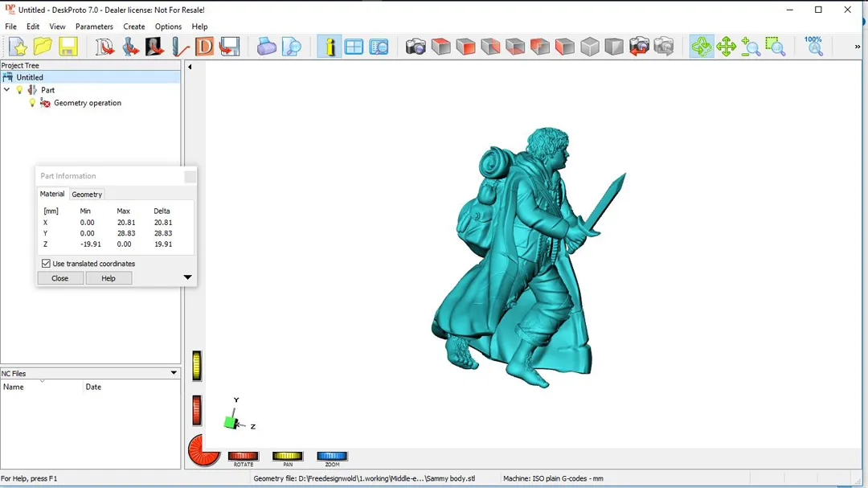
Task: Open the Create menu
Action: tap(134, 27)
